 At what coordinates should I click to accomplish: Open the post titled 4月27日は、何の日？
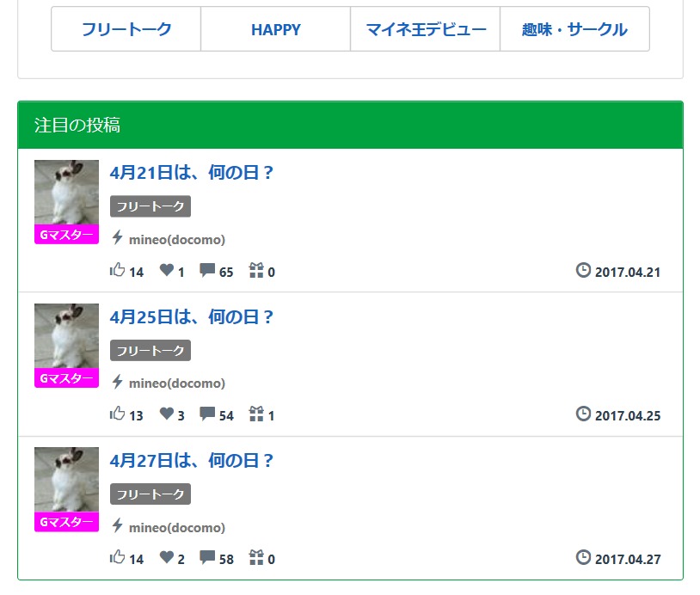192,461
